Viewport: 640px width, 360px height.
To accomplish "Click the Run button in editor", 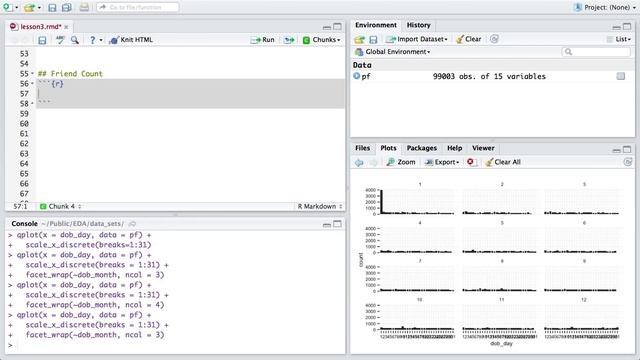I will point(262,40).
